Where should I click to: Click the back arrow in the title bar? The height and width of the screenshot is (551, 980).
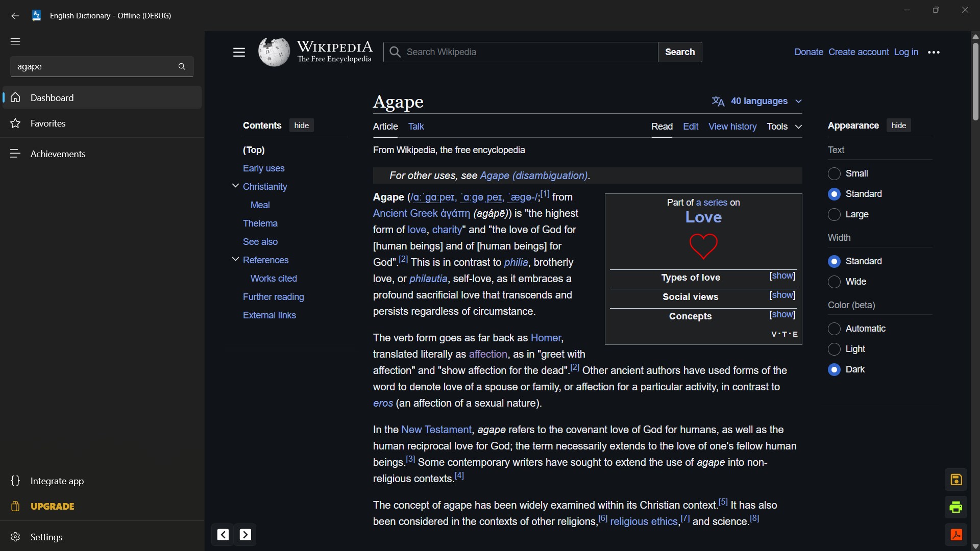pos(15,16)
